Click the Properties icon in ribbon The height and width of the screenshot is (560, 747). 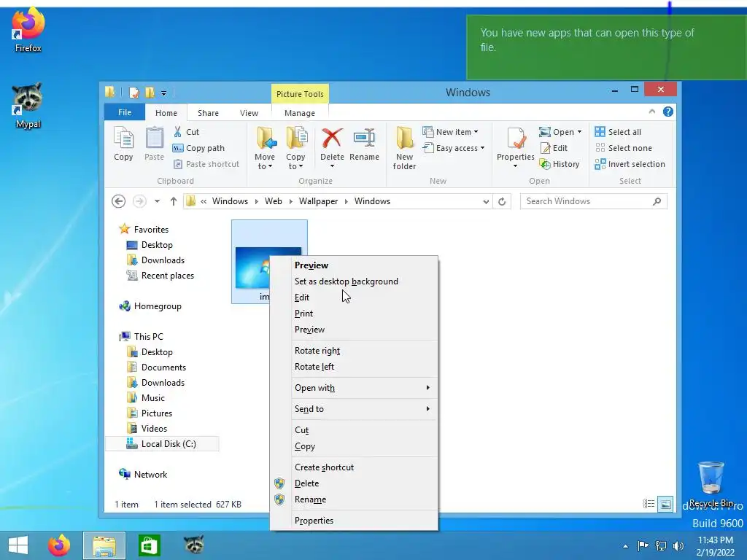[x=516, y=139]
